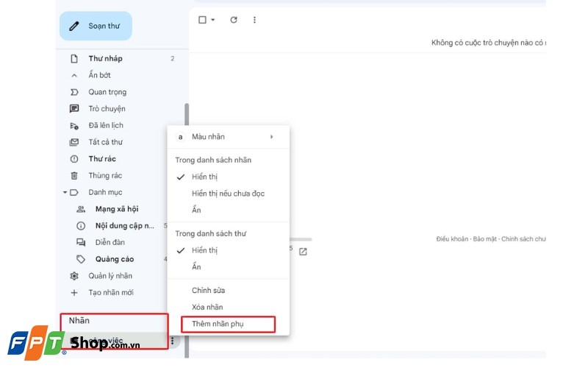The image size is (588, 368).
Task: Choose Thêm nhãn phụ menu item
Action: coord(228,324)
